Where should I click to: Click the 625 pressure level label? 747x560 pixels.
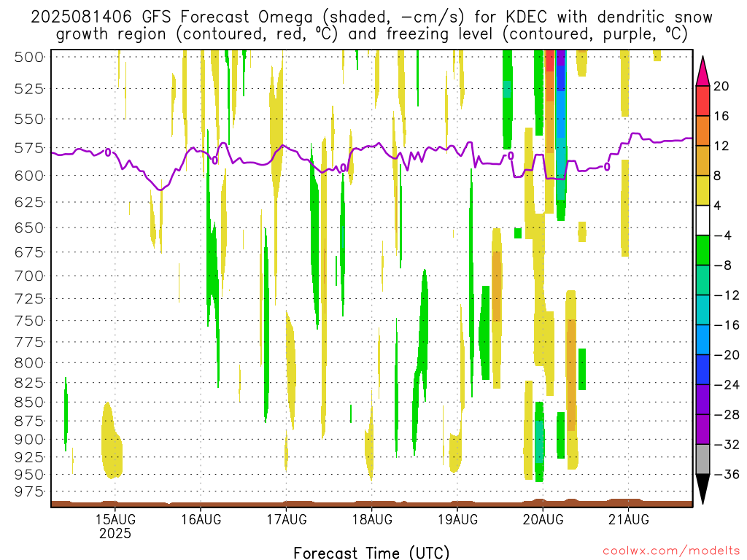(x=29, y=203)
